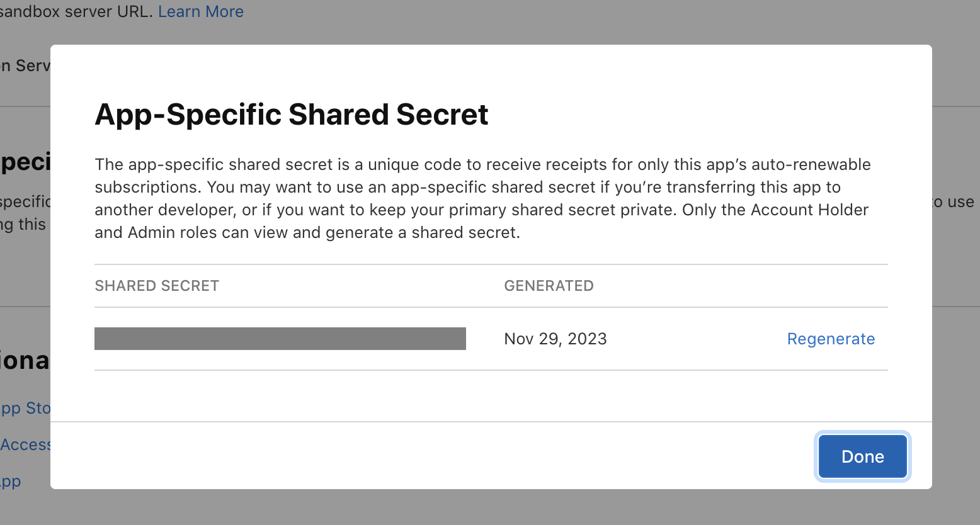Screen dimensions: 980x525
Task: Regenerate the app-specific shared secret
Action: [831, 339]
